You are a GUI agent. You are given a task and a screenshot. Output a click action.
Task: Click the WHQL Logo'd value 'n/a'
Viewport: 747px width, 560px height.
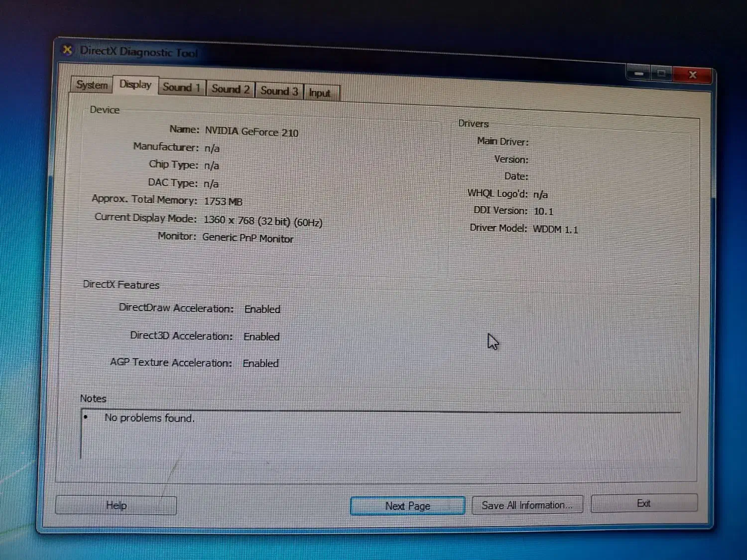coord(540,195)
